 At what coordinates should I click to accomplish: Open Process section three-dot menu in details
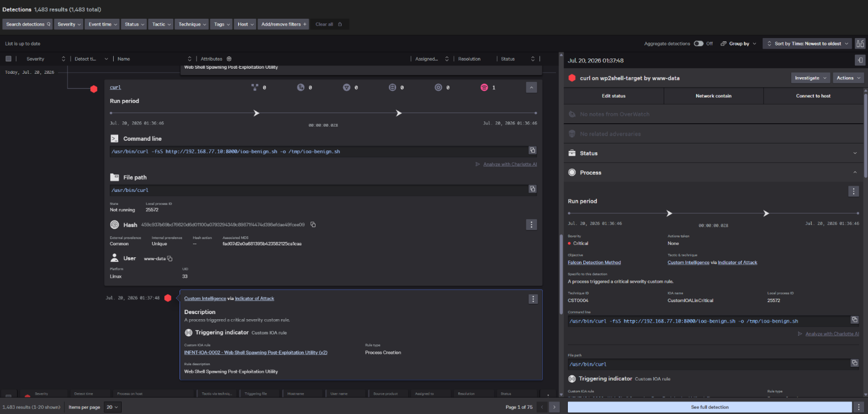pyautogui.click(x=853, y=191)
